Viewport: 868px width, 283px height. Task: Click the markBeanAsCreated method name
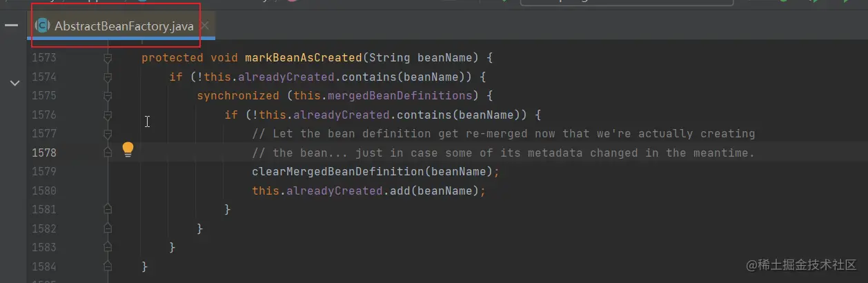coord(303,58)
